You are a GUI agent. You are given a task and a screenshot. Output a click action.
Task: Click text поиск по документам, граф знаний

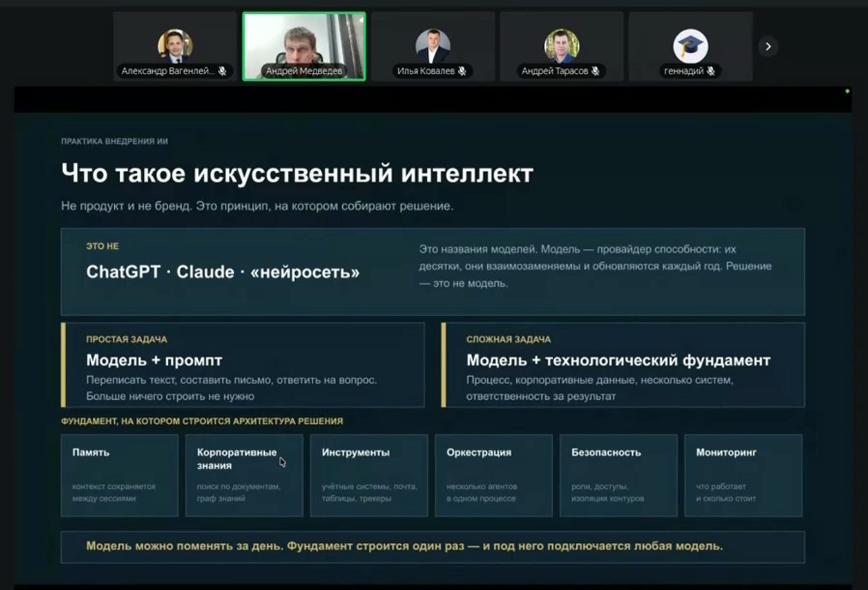coord(238,493)
